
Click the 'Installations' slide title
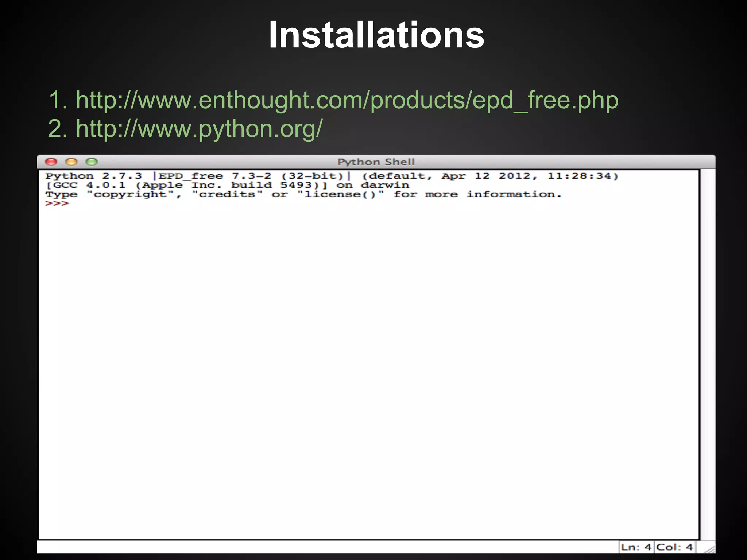coord(376,35)
